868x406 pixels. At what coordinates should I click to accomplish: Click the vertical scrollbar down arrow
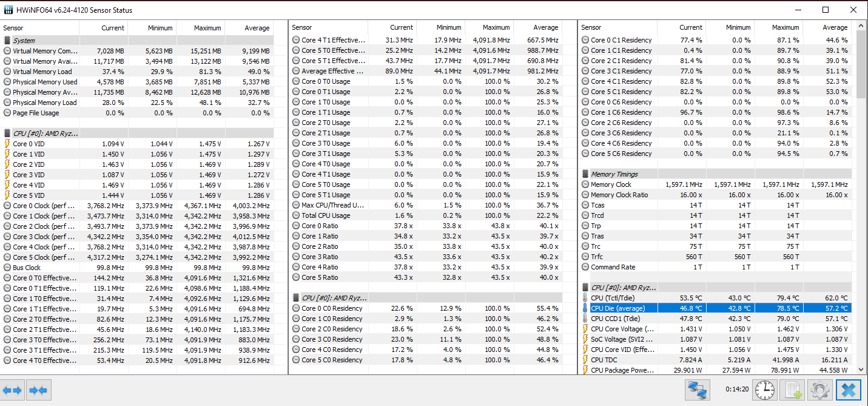(861, 370)
